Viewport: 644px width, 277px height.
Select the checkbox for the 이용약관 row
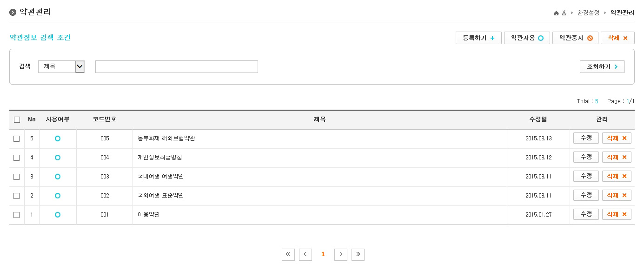[17, 215]
